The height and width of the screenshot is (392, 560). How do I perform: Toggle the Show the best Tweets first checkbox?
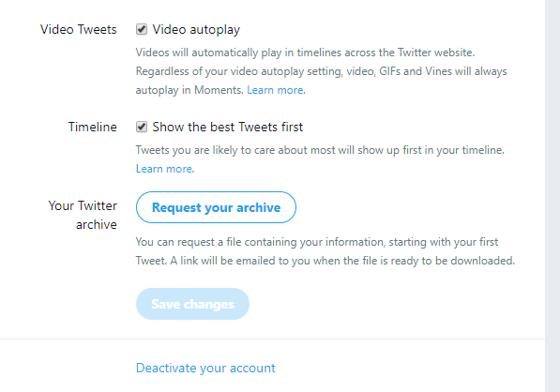tap(142, 127)
